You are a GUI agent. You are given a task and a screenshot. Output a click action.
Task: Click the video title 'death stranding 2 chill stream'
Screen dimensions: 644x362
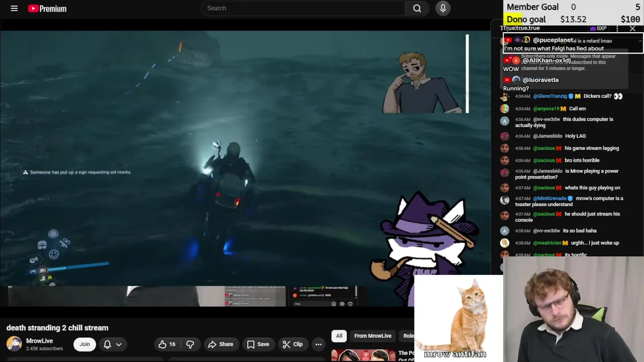point(57,328)
